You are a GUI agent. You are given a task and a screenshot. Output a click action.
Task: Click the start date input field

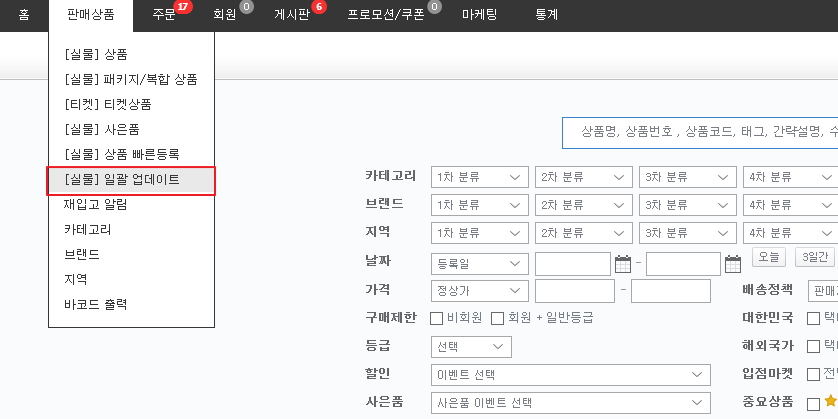(573, 264)
